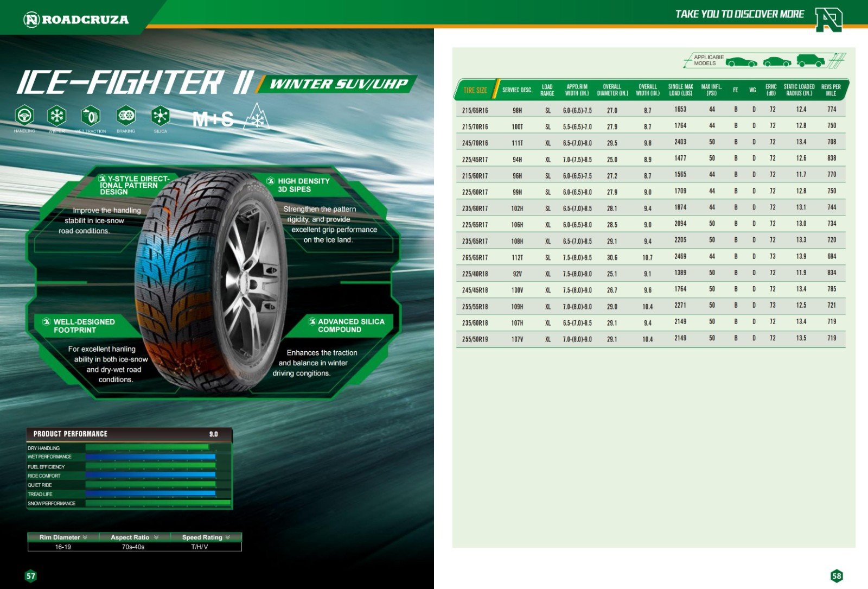Click the green R emblem at top right
This screenshot has height=589, width=868.
(x=828, y=20)
